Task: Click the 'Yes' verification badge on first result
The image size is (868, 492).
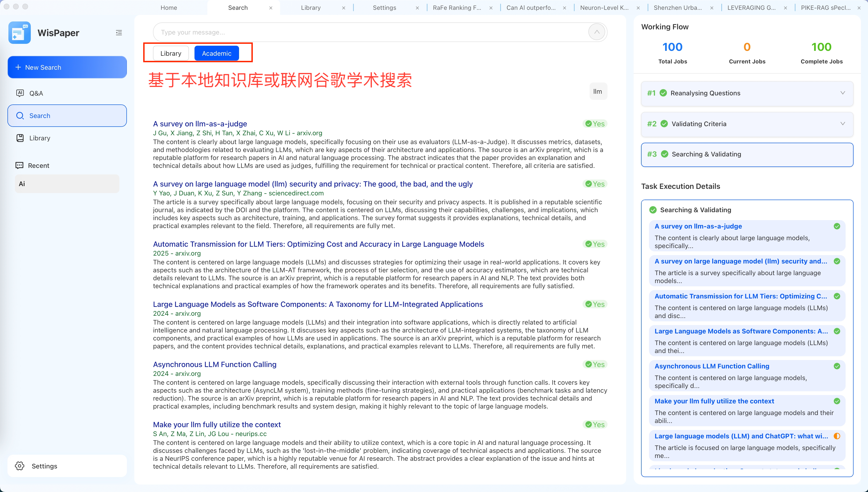Action: tap(595, 124)
